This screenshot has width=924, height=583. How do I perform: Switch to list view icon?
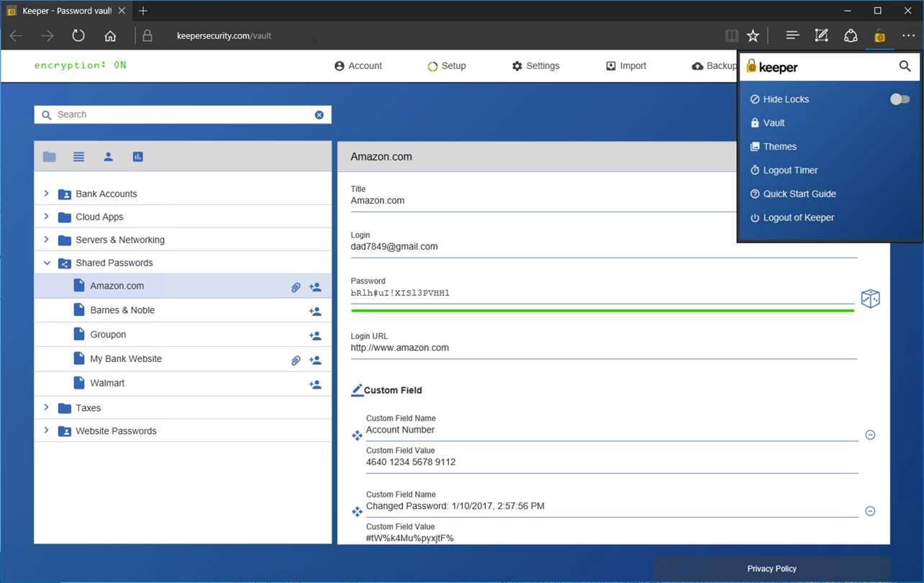[x=79, y=157]
